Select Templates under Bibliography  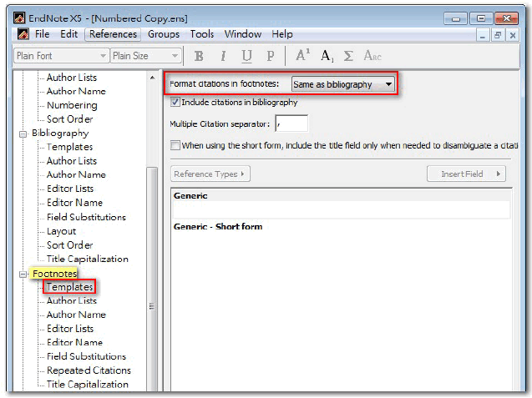pos(69,147)
